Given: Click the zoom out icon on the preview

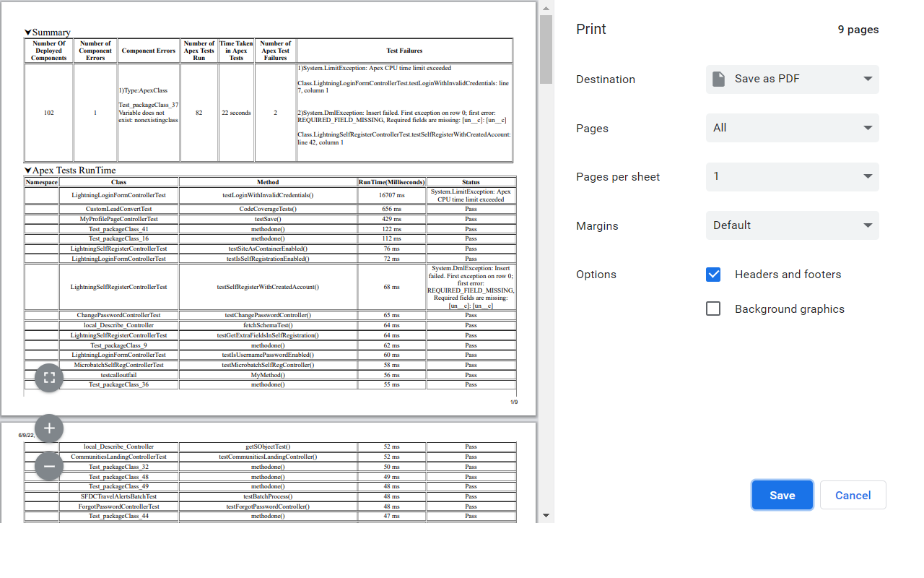Looking at the screenshot, I should point(48,466).
